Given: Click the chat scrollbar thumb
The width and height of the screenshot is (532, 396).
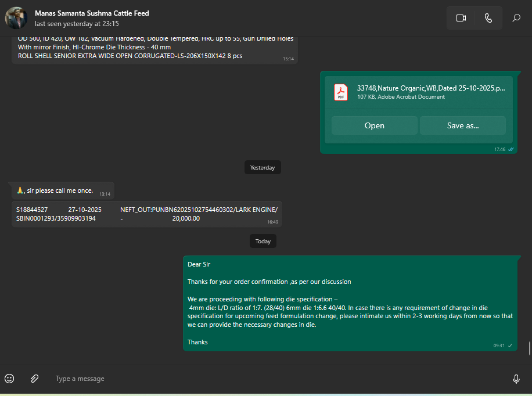Looking at the screenshot, I should click(x=529, y=348).
